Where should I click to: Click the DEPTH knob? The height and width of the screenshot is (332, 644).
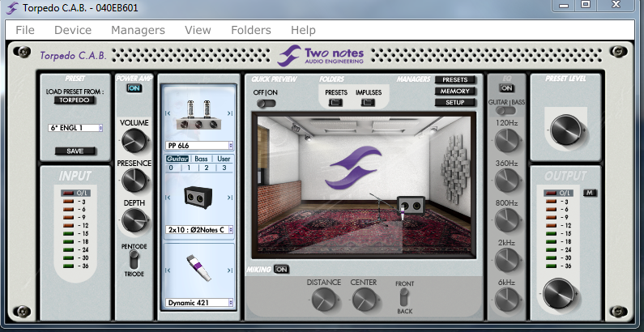134,219
